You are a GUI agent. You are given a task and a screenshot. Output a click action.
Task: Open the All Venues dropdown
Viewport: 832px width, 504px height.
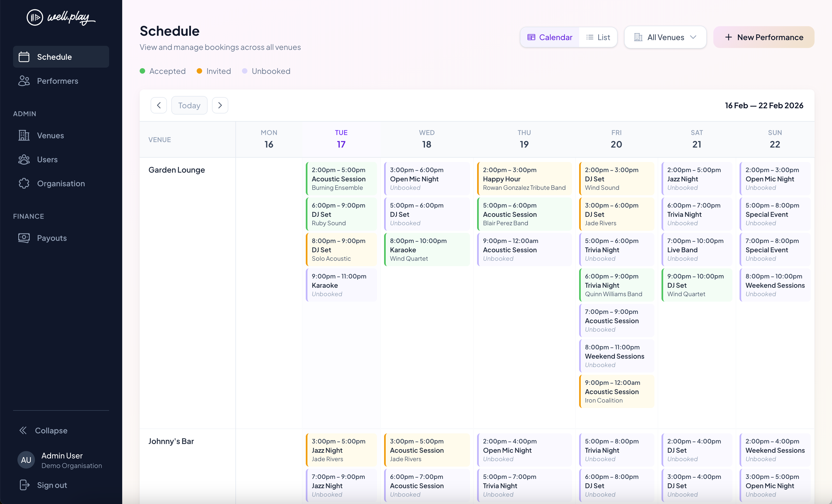coord(665,37)
